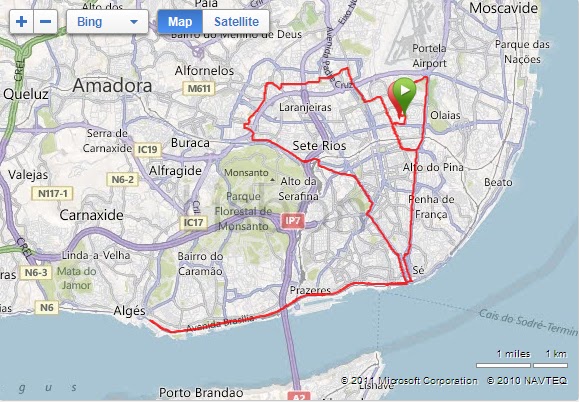Image resolution: width=579 pixels, height=402 pixels.
Task: Click the IC17 road shield
Action: coord(193,223)
